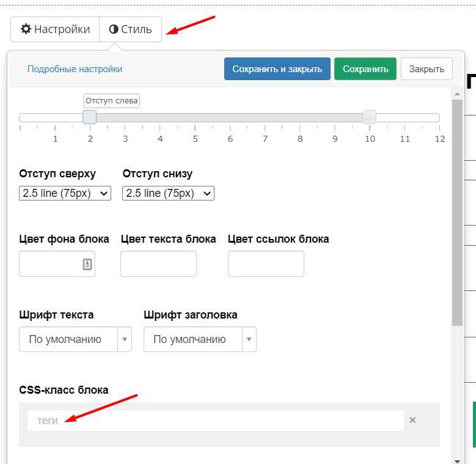Click the green Сохранить button
The height and width of the screenshot is (464, 476).
(365, 69)
